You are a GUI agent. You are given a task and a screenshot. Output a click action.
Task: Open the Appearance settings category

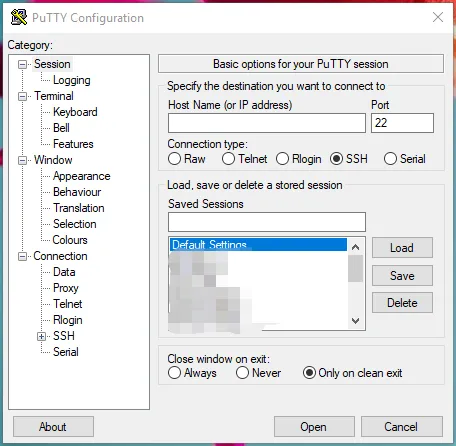82,176
